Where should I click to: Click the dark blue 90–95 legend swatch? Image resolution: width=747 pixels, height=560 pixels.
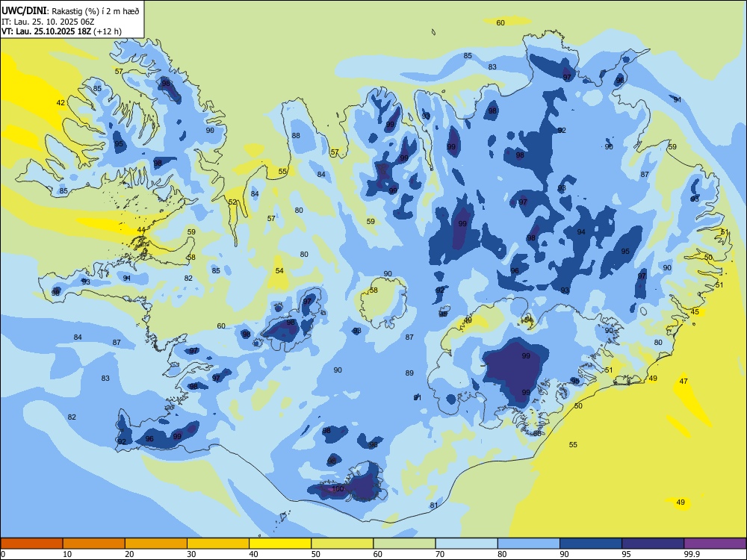pyautogui.click(x=591, y=544)
